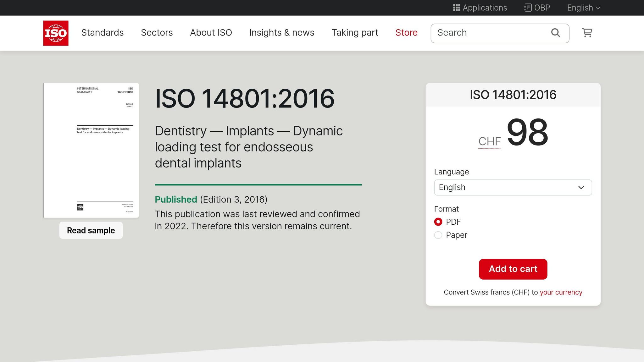Open the Taking part menu
Image resolution: width=644 pixels, height=362 pixels.
click(x=355, y=33)
